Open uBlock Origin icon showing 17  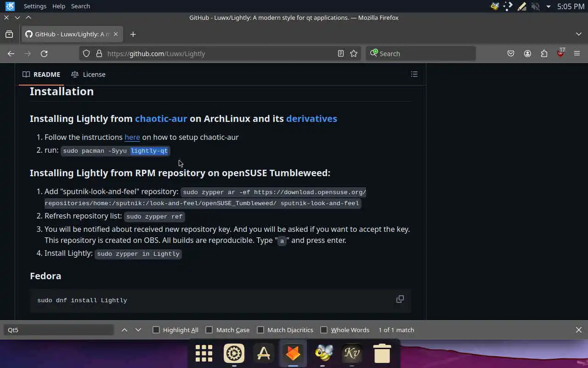click(560, 52)
